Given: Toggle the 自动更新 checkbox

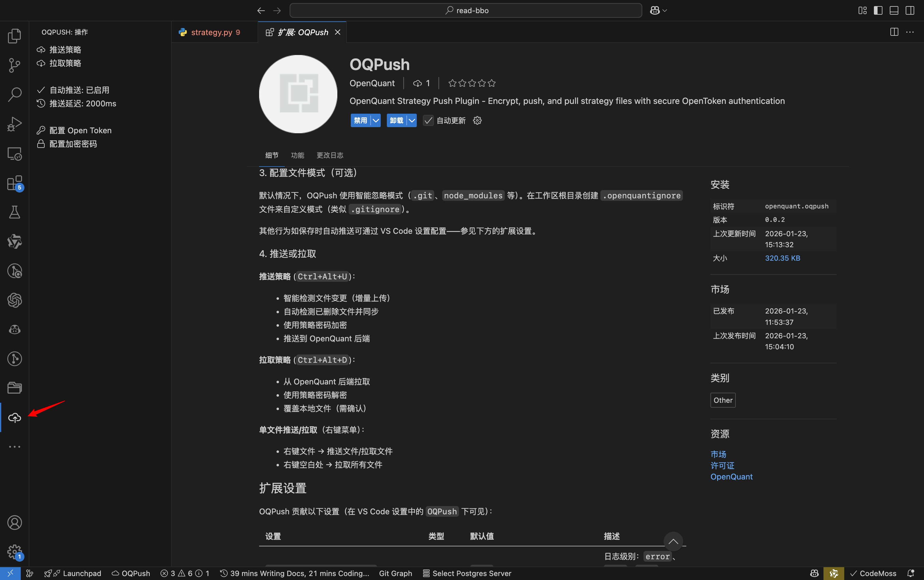Looking at the screenshot, I should point(428,120).
